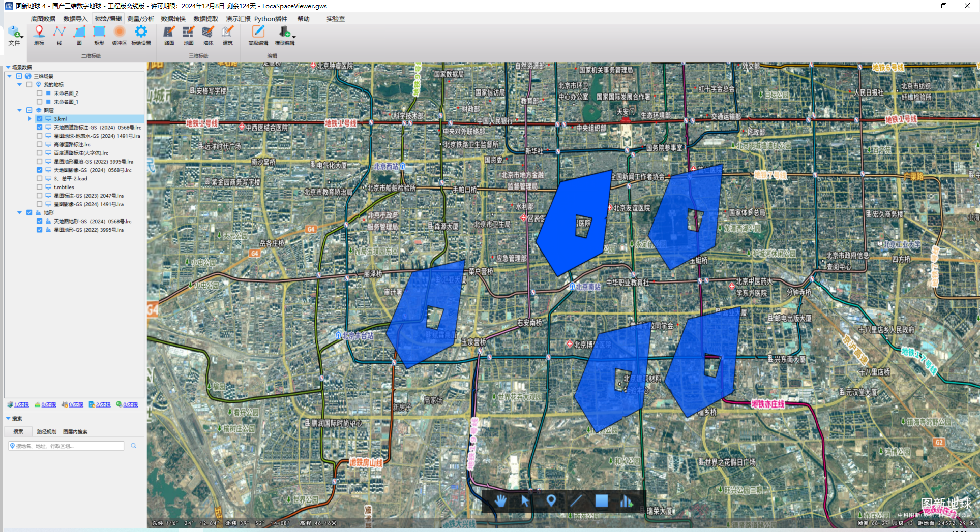The width and height of the screenshot is (980, 532).
Task: Expand the 3.kml tree node
Action: click(29, 119)
